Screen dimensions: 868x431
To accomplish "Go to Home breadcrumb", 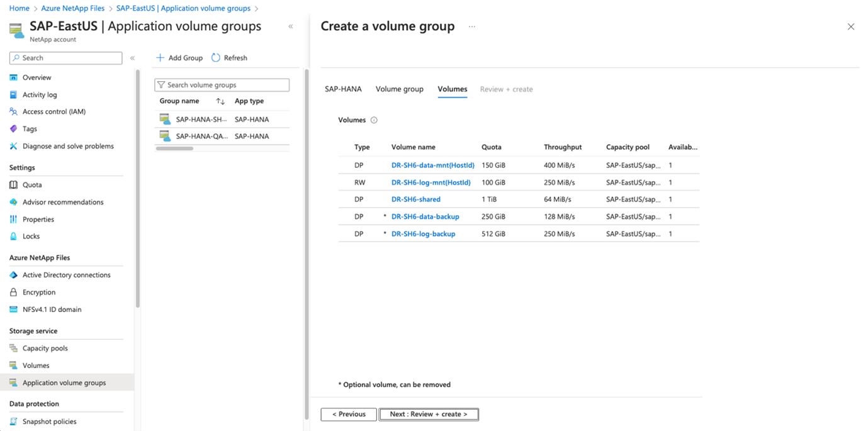I will click(20, 8).
